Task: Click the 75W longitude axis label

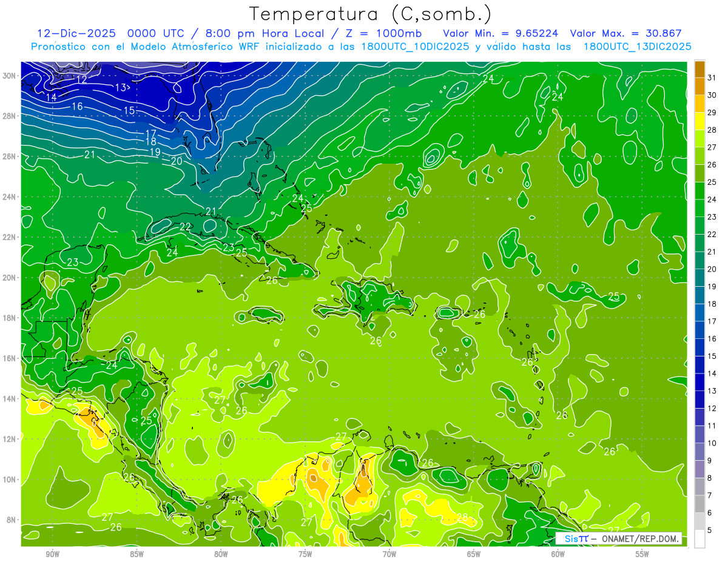Action: (x=305, y=554)
